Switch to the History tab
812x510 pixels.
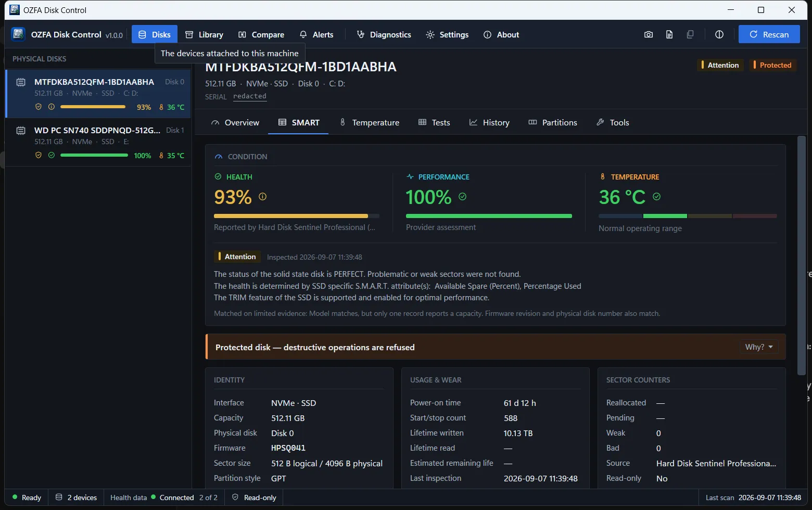click(x=489, y=122)
